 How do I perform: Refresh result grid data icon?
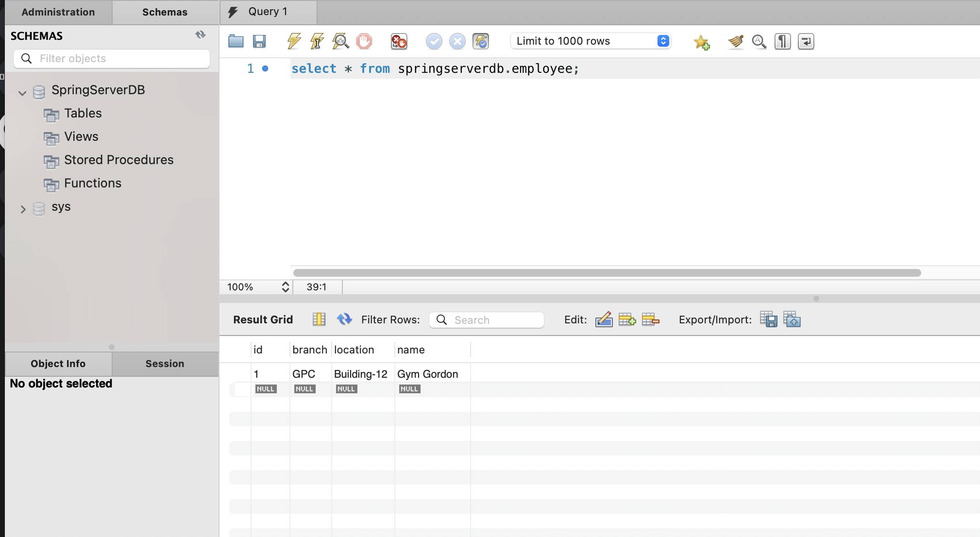(344, 319)
